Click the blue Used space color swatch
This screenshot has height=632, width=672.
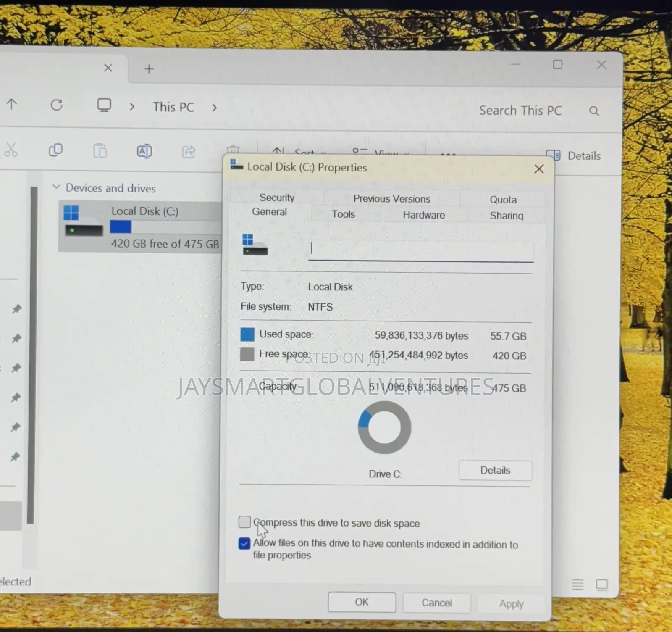point(247,334)
